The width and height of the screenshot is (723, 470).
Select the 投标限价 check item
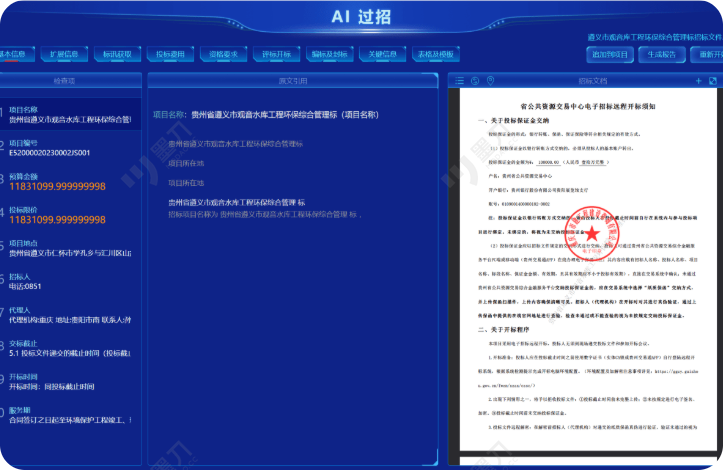[x=70, y=214]
